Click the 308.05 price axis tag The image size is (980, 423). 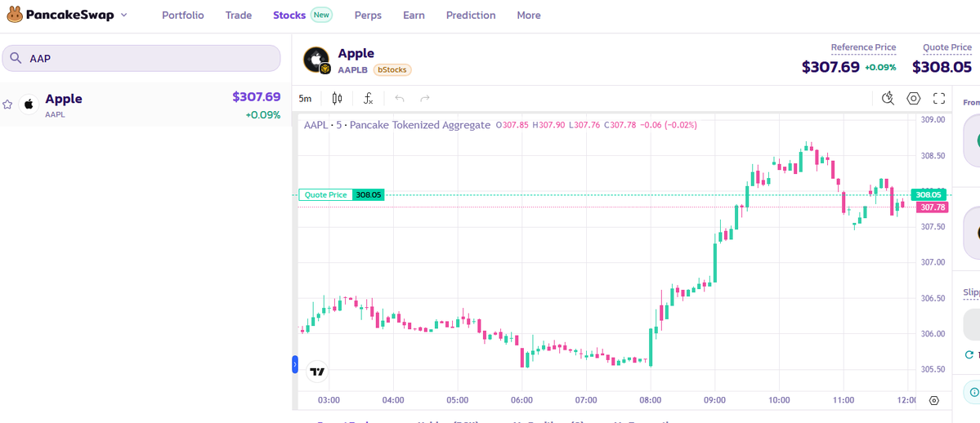tap(929, 195)
